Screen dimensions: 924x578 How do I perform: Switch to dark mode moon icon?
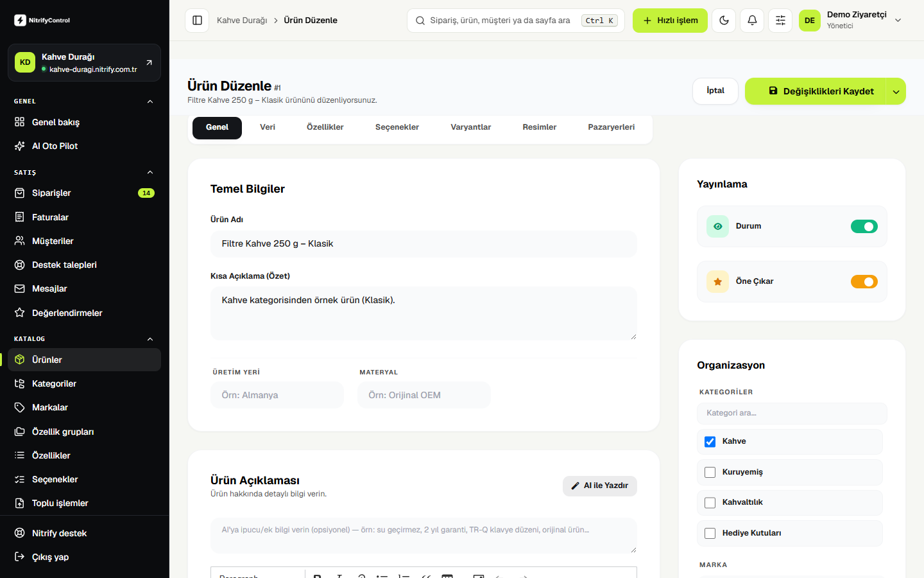(724, 21)
